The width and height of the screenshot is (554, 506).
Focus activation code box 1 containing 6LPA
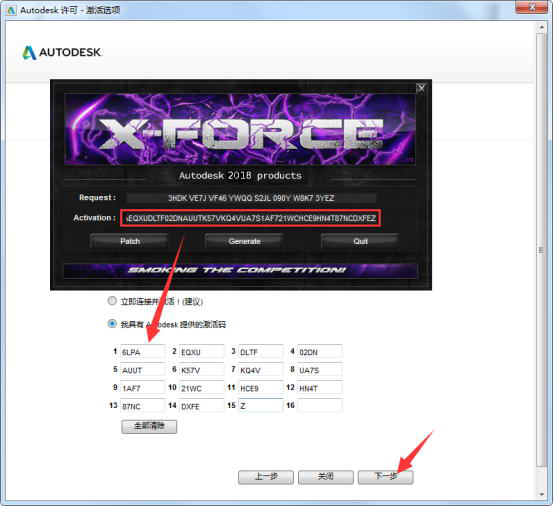[142, 352]
